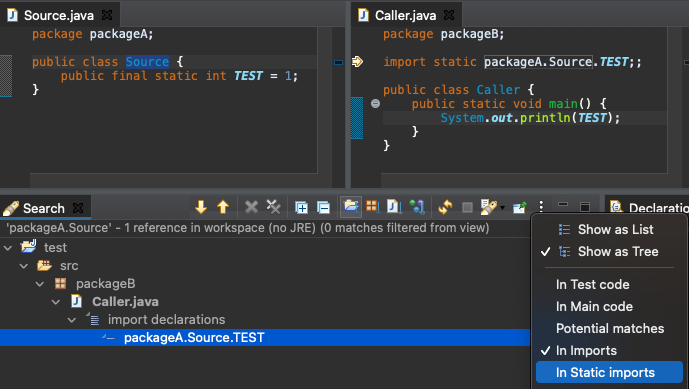The image size is (689, 389).
Task: Collapse the test project node
Action: pos(8,247)
